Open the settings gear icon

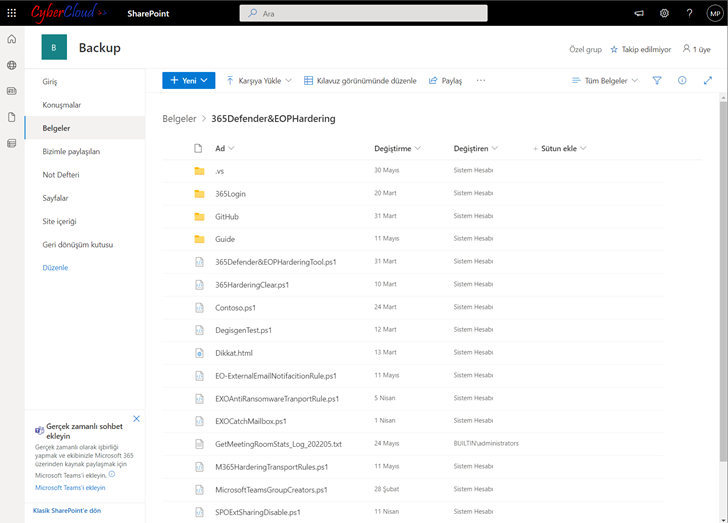click(x=664, y=13)
